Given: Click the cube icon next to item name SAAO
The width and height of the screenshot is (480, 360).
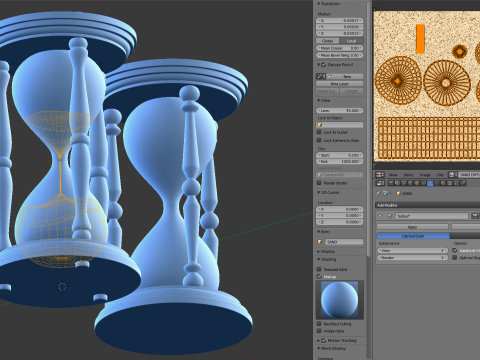Looking at the screenshot, I should click(320, 242).
